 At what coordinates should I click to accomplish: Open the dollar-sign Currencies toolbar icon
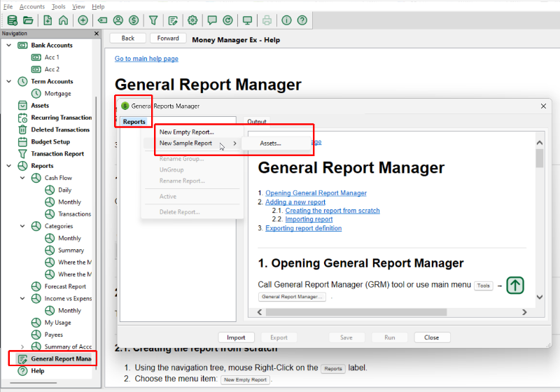point(134,20)
